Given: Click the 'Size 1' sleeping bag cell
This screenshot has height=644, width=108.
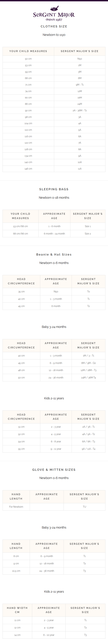Looking at the screenshot, I should click(x=88, y=226).
